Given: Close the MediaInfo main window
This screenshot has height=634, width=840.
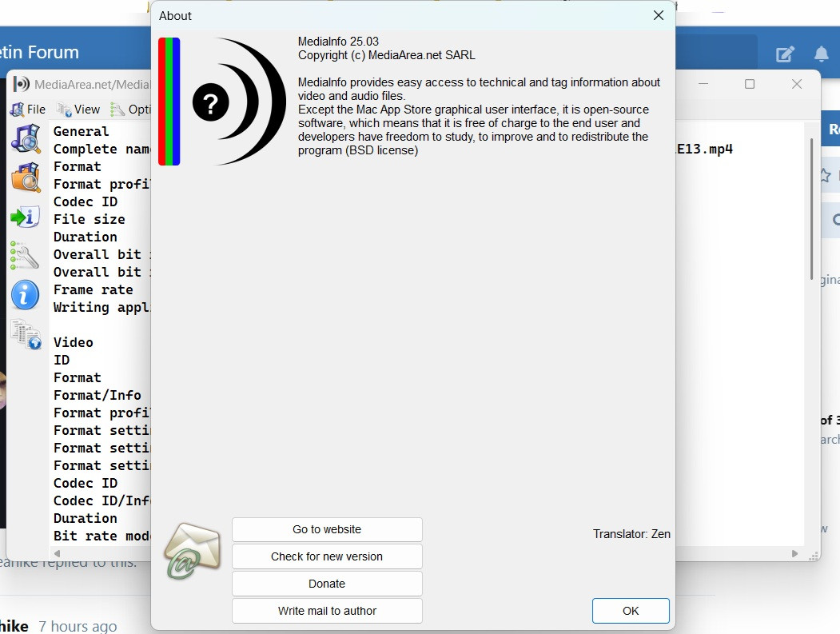Looking at the screenshot, I should (797, 84).
